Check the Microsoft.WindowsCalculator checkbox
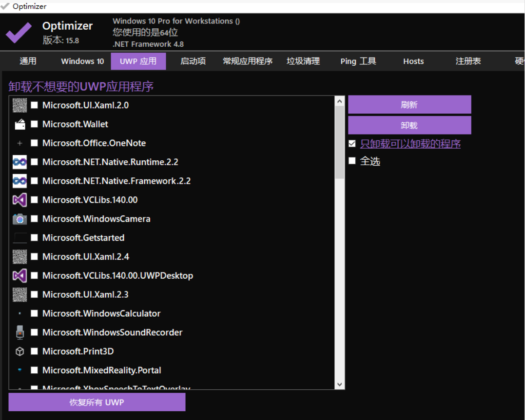The height and width of the screenshot is (420, 525). [x=34, y=314]
